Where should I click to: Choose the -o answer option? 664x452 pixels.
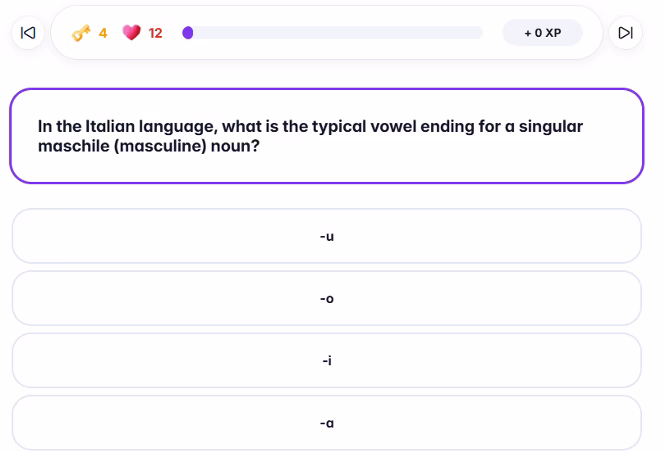(x=326, y=298)
